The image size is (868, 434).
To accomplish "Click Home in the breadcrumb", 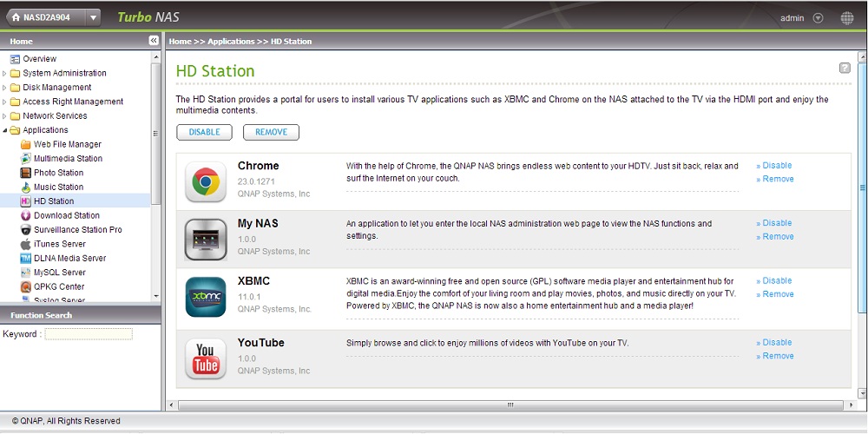I will click(180, 42).
